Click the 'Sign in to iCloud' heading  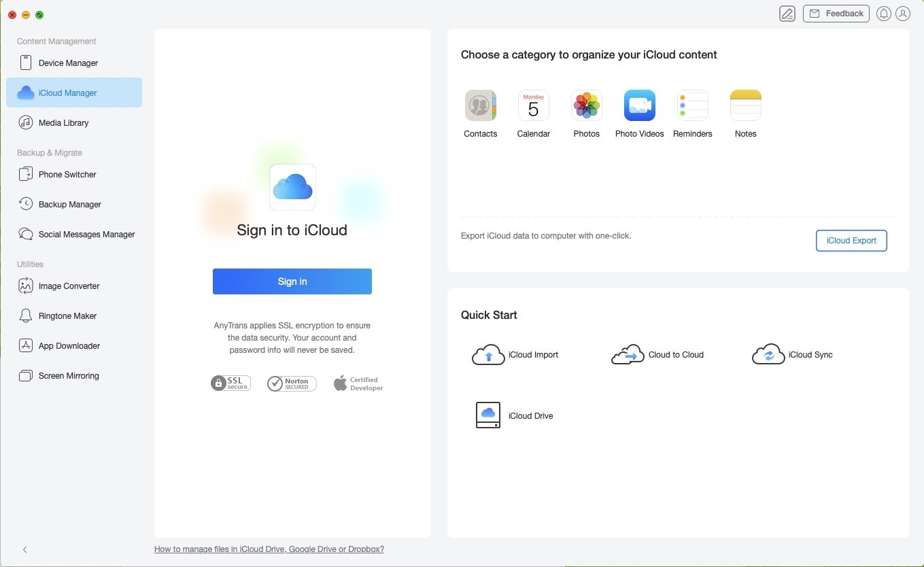(292, 230)
